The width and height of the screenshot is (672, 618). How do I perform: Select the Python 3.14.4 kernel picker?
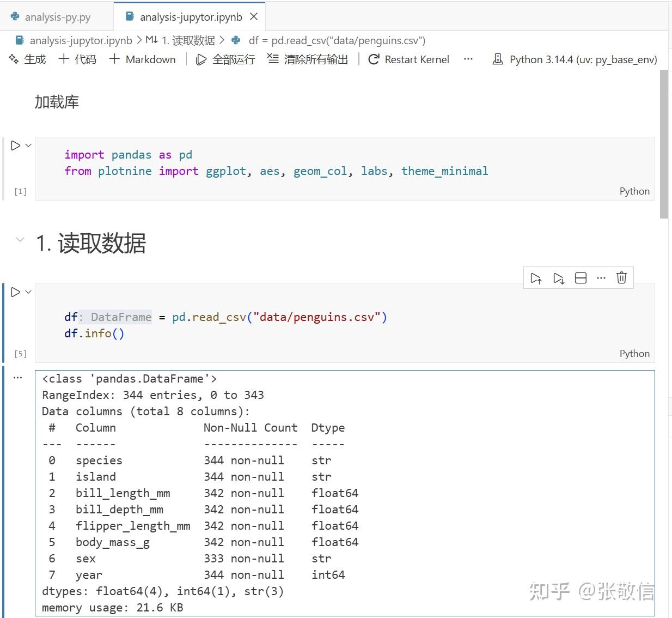tap(575, 59)
